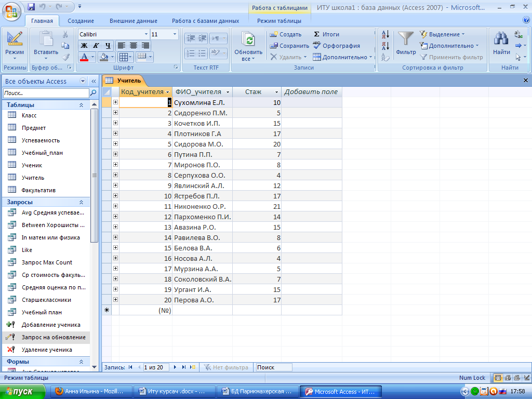This screenshot has height=399, width=532.
Task: Expand row for Сухомлина Е.Л.
Action: 115,102
